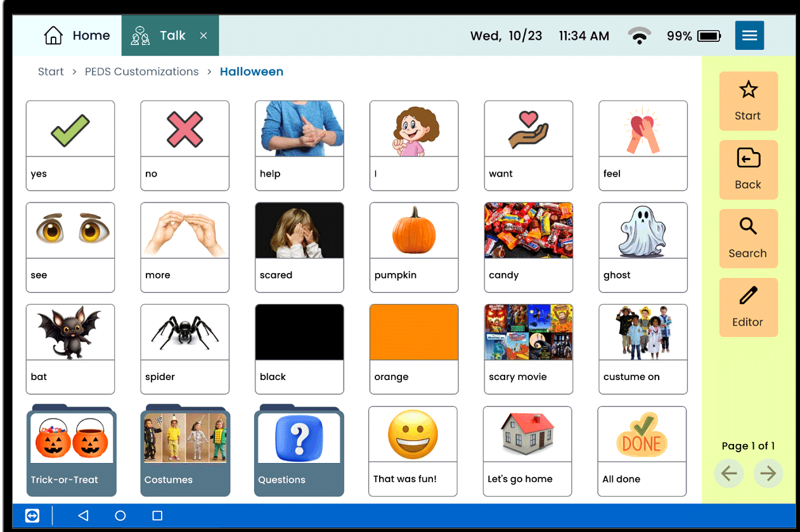This screenshot has height=532, width=800.
Task: Navigate to PEDS Customizations breadcrumb
Action: coord(141,72)
